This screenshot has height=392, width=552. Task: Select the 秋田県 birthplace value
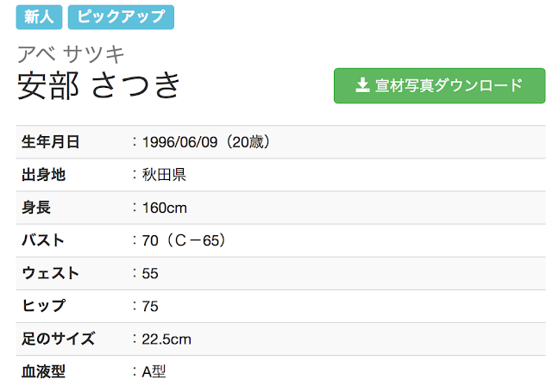pyautogui.click(x=165, y=175)
